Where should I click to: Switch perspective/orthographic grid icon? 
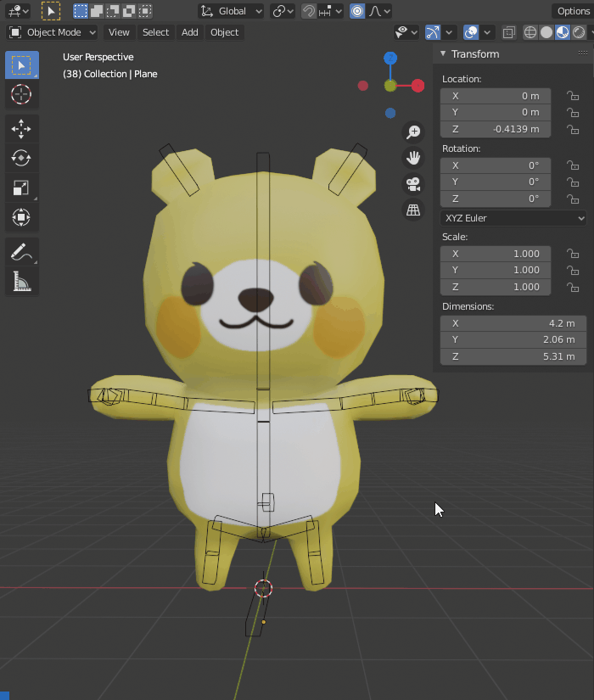pyautogui.click(x=413, y=210)
